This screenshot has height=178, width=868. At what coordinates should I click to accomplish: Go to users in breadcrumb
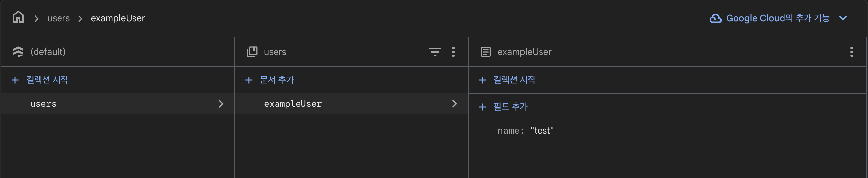tap(58, 18)
